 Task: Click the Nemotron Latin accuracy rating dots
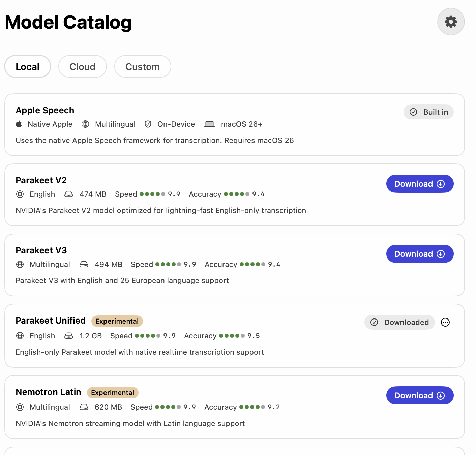252,407
